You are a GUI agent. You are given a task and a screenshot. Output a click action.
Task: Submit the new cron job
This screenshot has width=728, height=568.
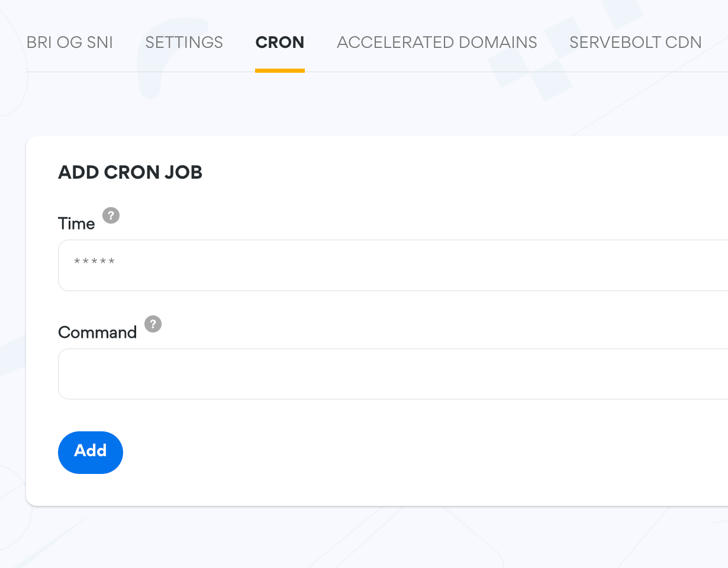(90, 452)
